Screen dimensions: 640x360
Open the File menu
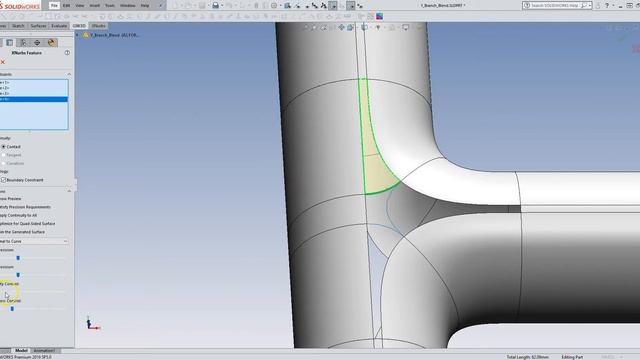tap(54, 5)
